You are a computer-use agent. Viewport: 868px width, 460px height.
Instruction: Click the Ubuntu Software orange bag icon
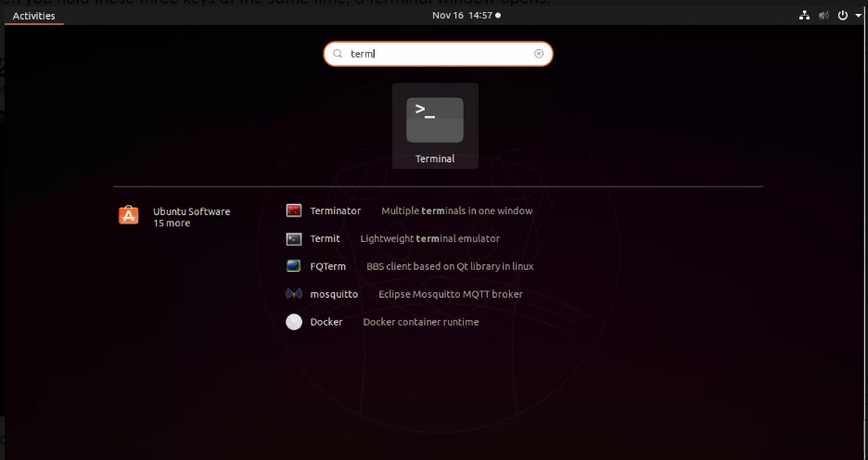(x=128, y=215)
